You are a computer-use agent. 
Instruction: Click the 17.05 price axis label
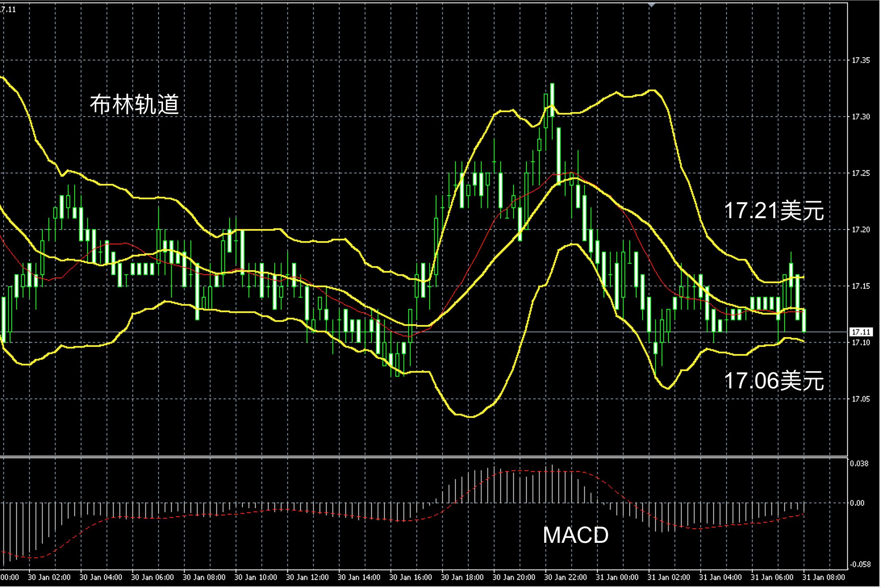click(861, 399)
